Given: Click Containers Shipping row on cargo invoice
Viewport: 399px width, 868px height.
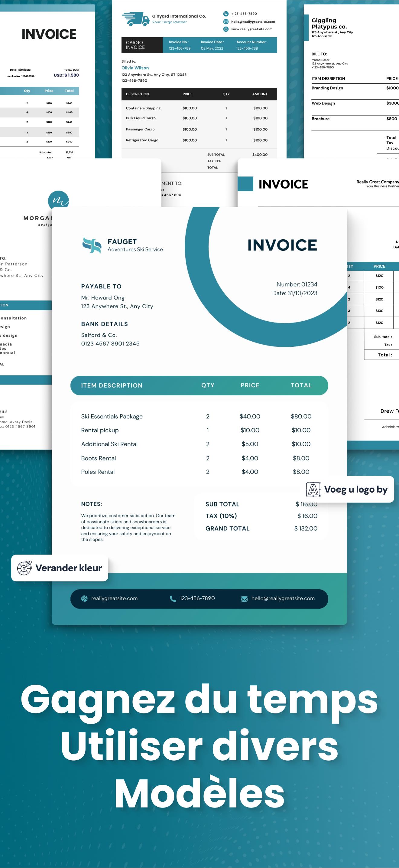Looking at the screenshot, I should pos(199,108).
